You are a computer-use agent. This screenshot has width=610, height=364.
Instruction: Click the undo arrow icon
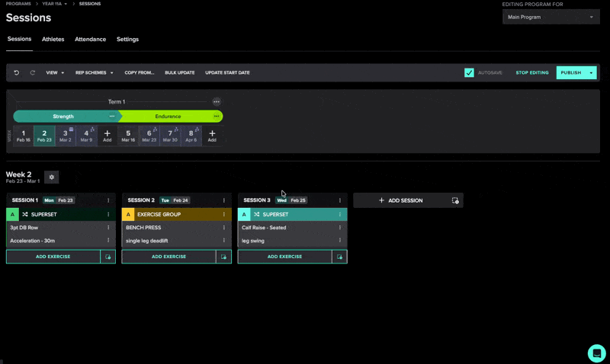(17, 72)
